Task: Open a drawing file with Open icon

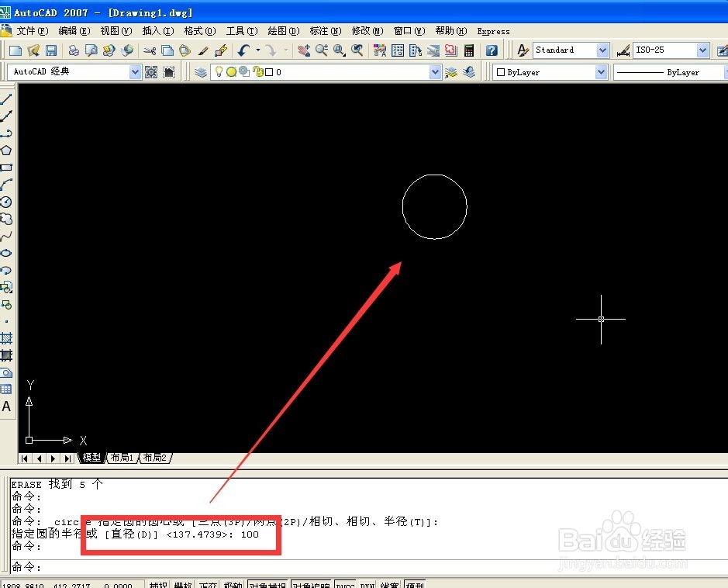Action: pos(33,50)
